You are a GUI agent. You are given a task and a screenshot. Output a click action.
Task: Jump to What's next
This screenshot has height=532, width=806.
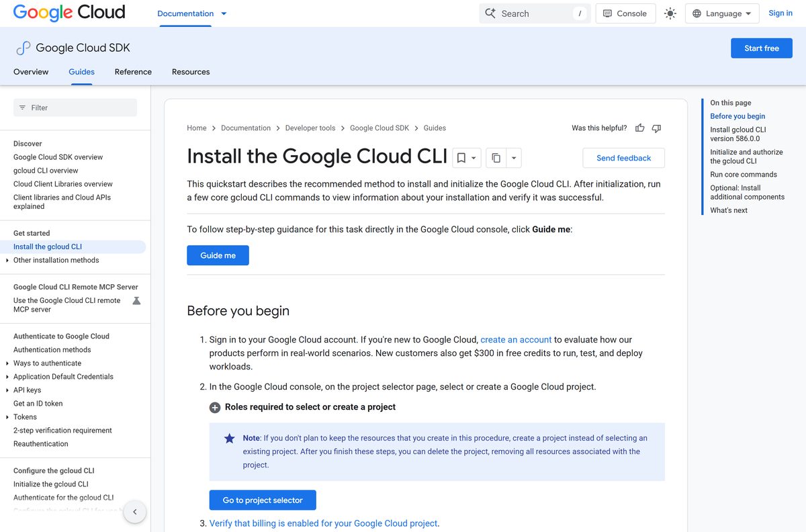pos(729,210)
